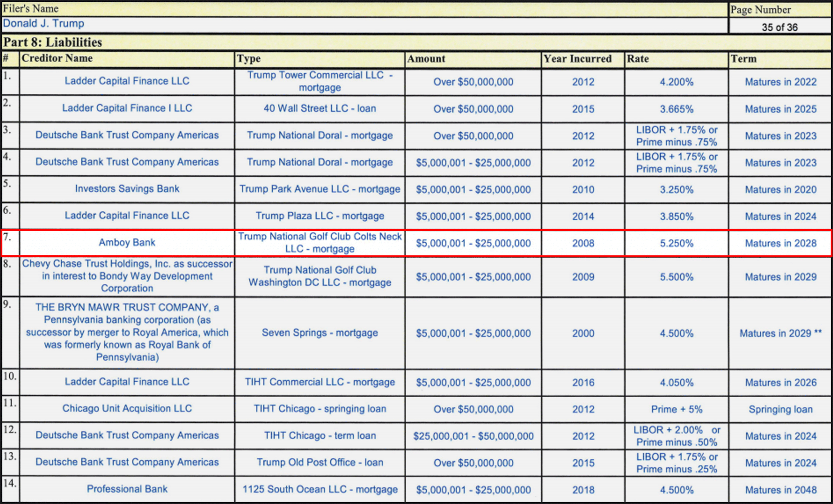This screenshot has height=504, width=833.
Task: Select the Investors Savings Bank creditor cell
Action: [127, 189]
